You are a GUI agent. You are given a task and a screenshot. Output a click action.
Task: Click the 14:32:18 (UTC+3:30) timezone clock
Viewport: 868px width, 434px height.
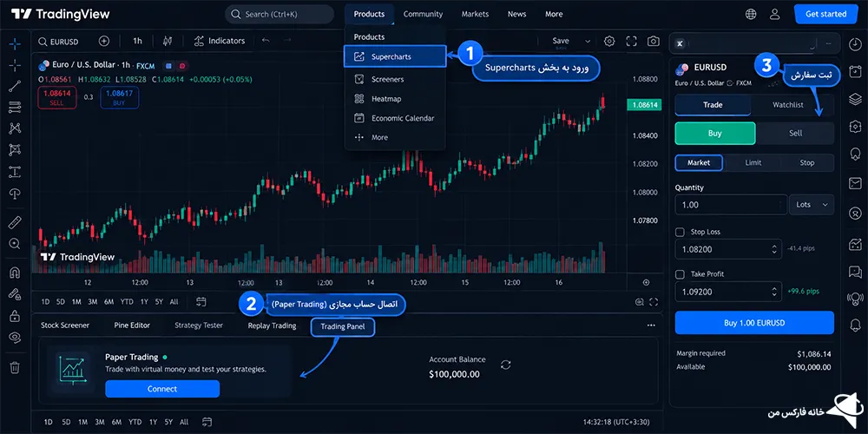tap(616, 422)
